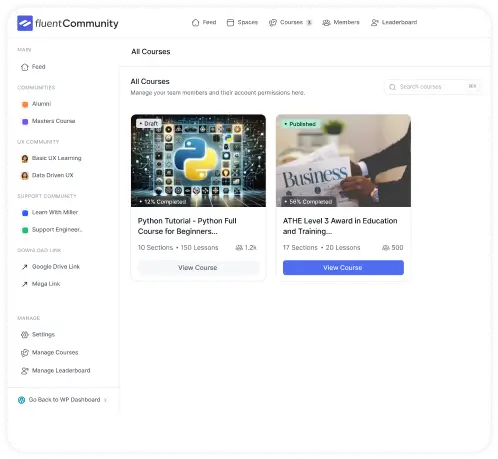Click the WordPress icon beside Go Back
The height and width of the screenshot is (459, 498).
21,400
